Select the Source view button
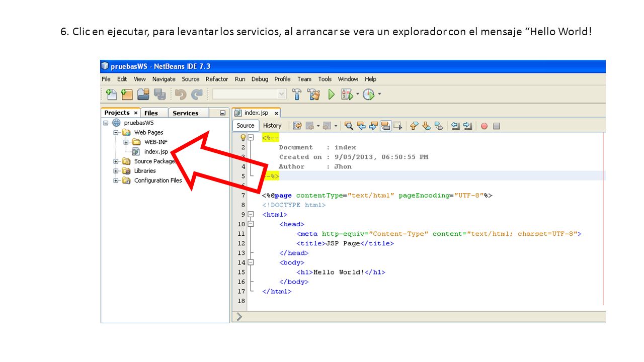Image resolution: width=644 pixels, height=362 pixels. (x=246, y=126)
